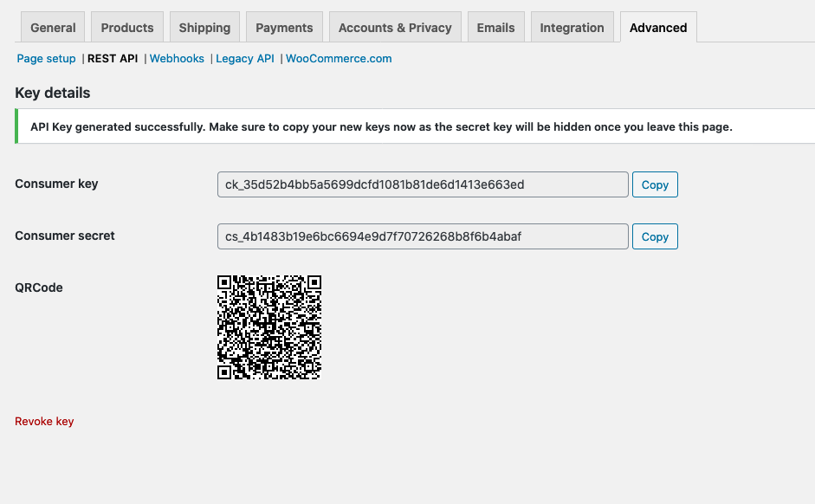The width and height of the screenshot is (815, 504).
Task: Open the Emails tab
Action: (496, 28)
